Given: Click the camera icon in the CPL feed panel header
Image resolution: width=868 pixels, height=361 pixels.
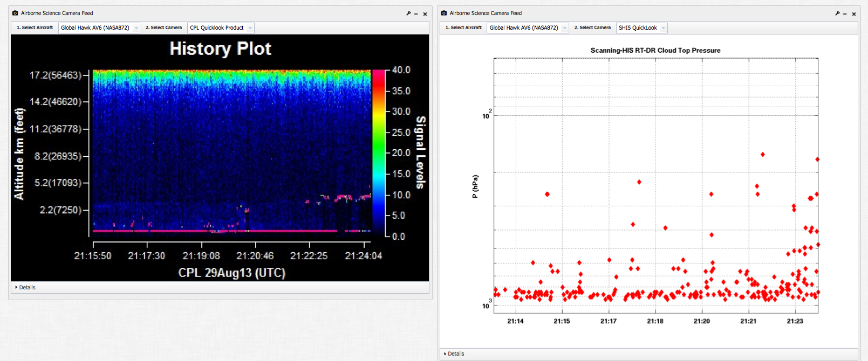Looking at the screenshot, I should [15, 13].
